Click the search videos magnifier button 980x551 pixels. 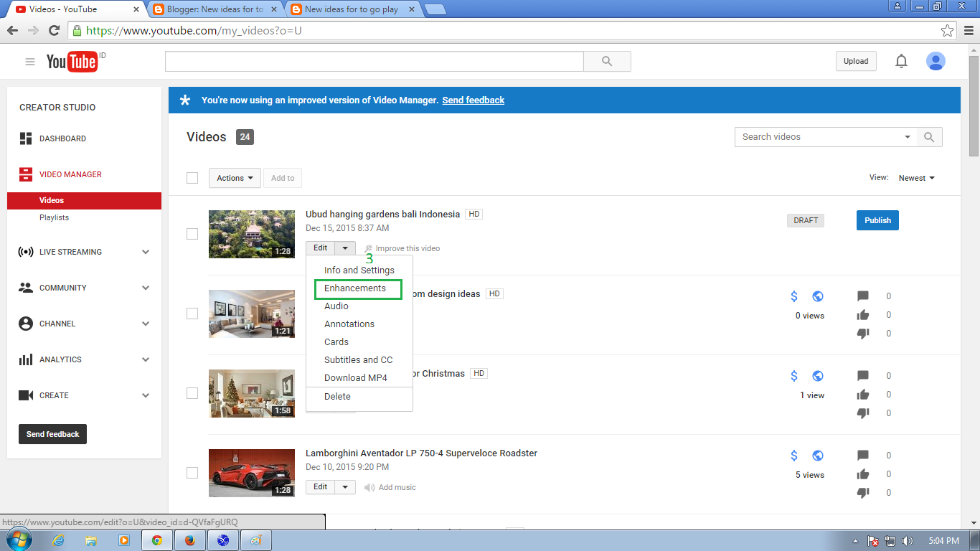point(929,137)
